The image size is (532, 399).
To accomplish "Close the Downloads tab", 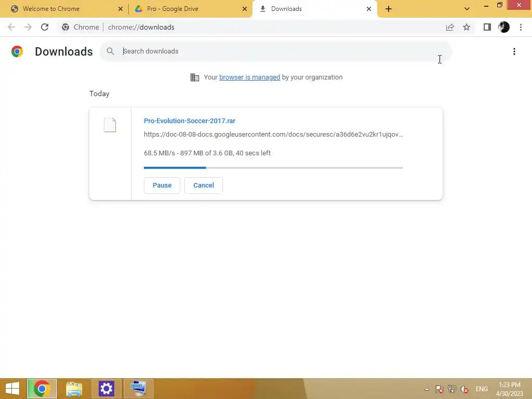I will pos(369,9).
